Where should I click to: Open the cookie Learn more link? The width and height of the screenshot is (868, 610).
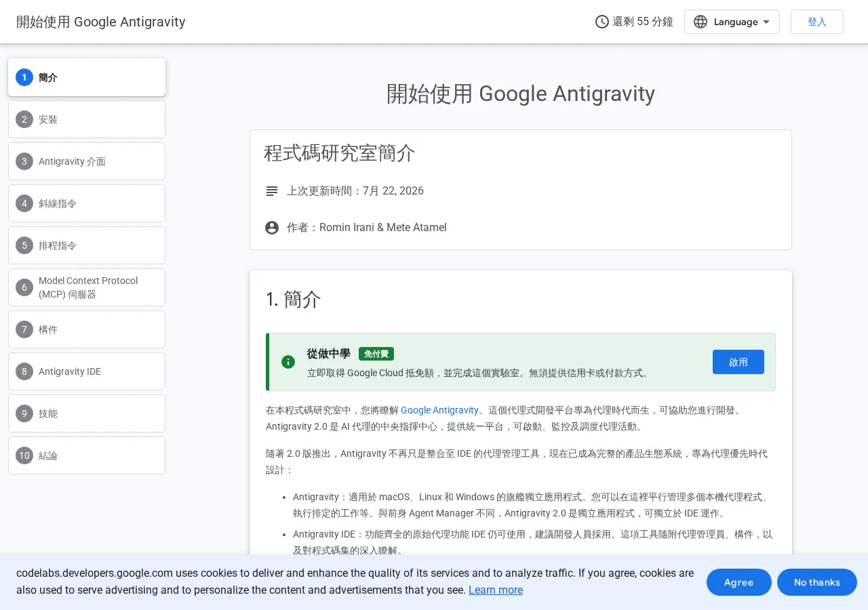click(x=496, y=590)
